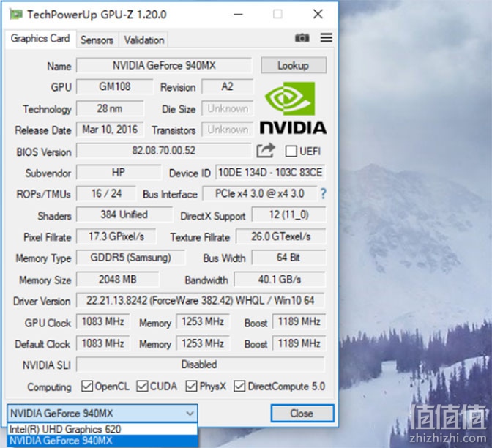492x448 pixels.
Task: Click the Technology field 28 nm
Action: click(x=110, y=108)
